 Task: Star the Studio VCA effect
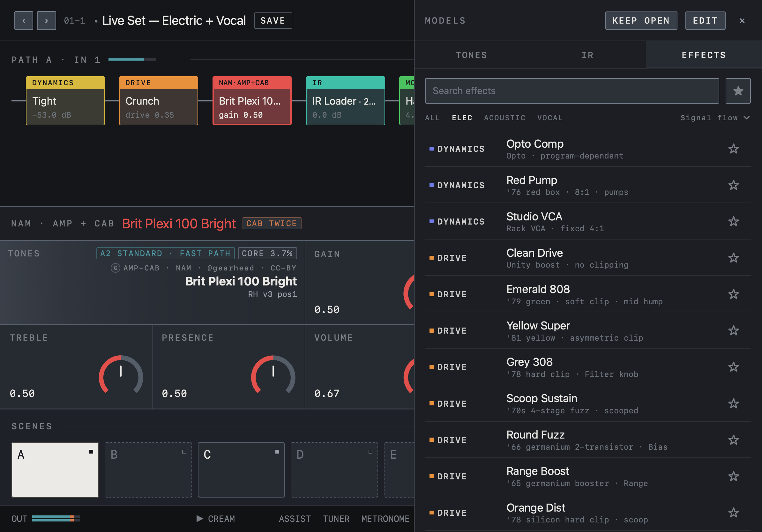click(734, 221)
